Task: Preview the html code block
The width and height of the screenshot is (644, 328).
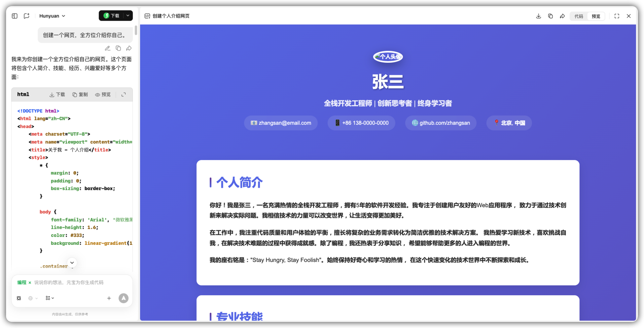Action: point(103,95)
